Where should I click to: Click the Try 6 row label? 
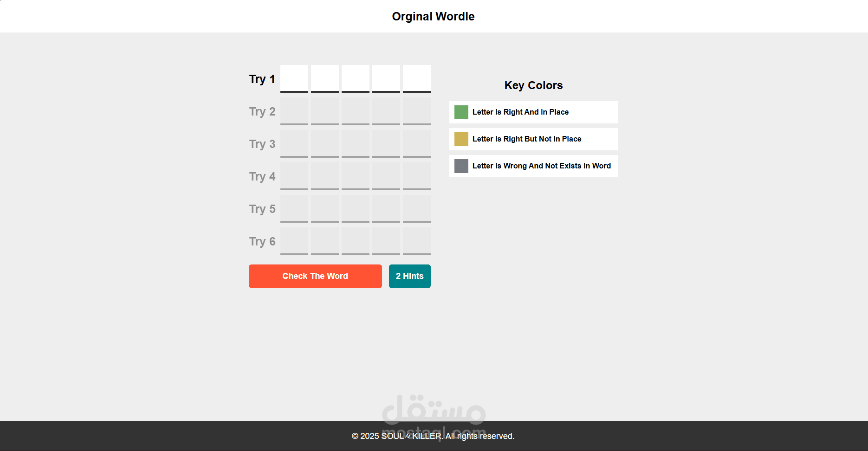coord(262,242)
